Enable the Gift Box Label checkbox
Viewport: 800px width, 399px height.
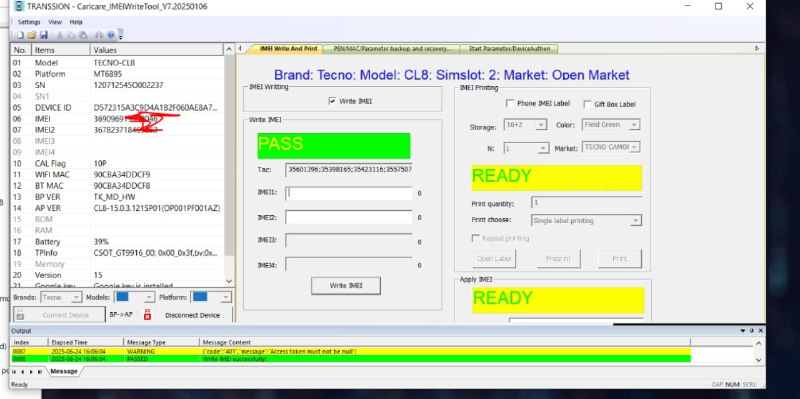click(587, 104)
